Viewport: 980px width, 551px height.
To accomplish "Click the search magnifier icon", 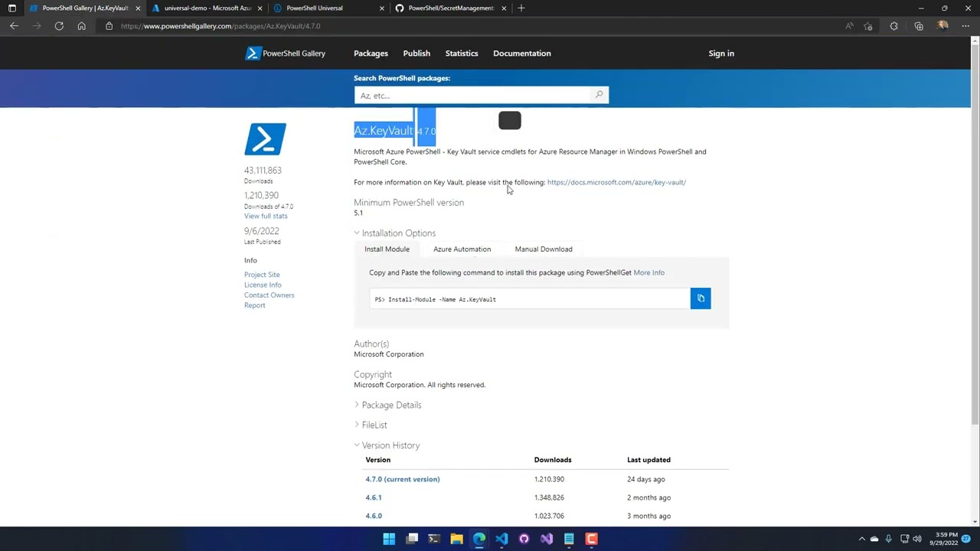I will pos(599,95).
